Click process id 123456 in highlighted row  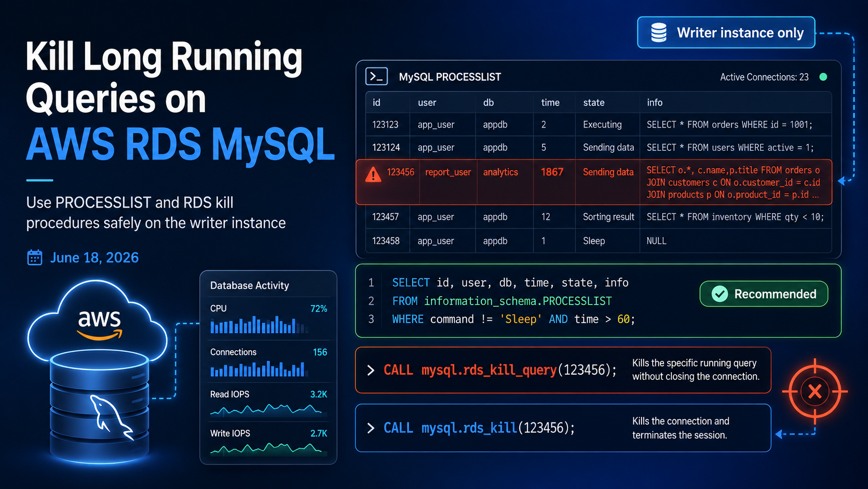click(400, 172)
